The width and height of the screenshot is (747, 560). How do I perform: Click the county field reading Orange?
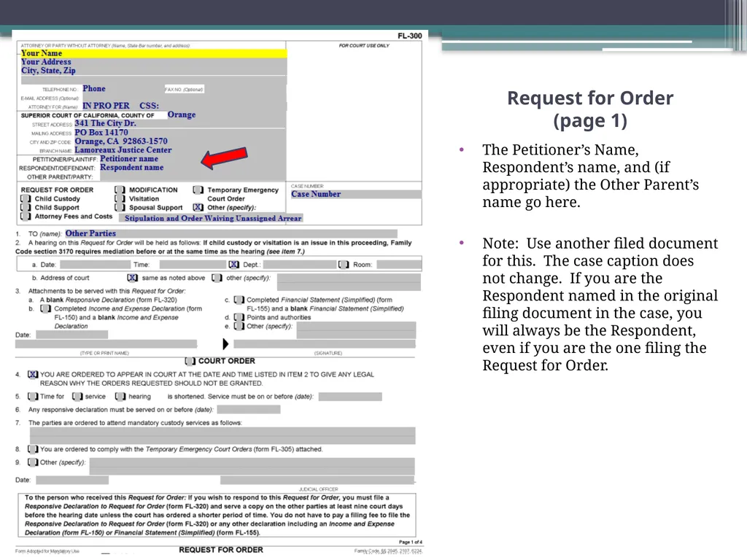(226, 114)
